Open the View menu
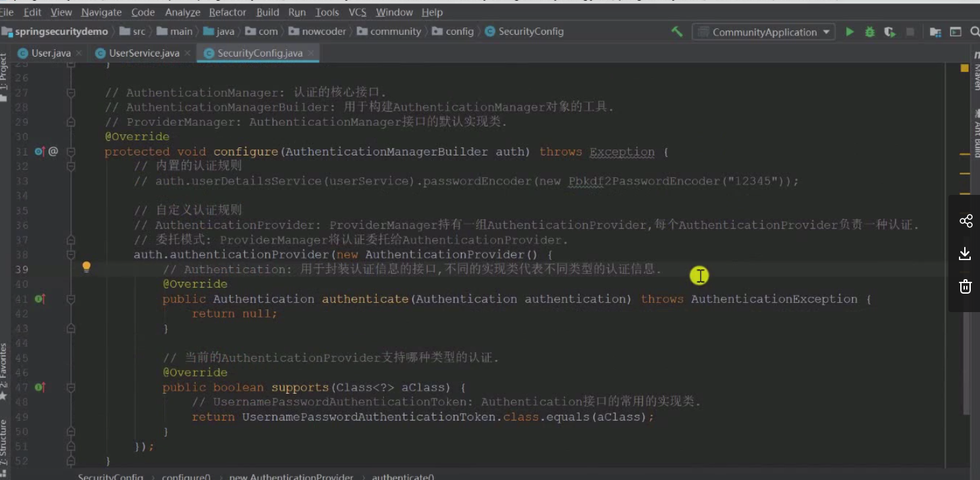Image resolution: width=980 pixels, height=480 pixels. point(61,13)
